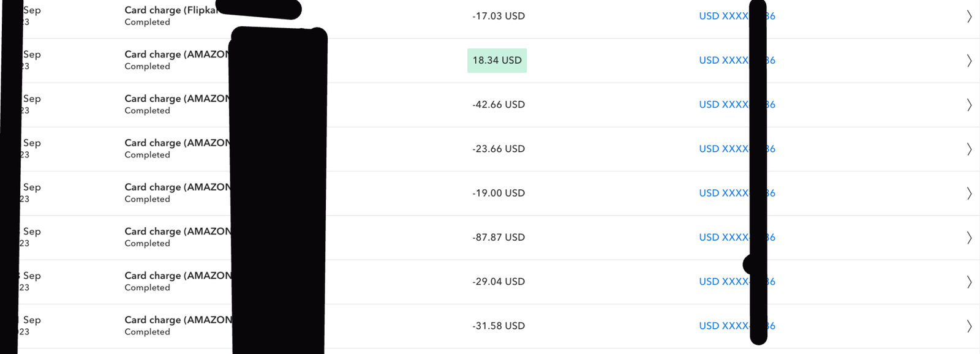Follow USD account link for -42.66 charge

(724, 105)
